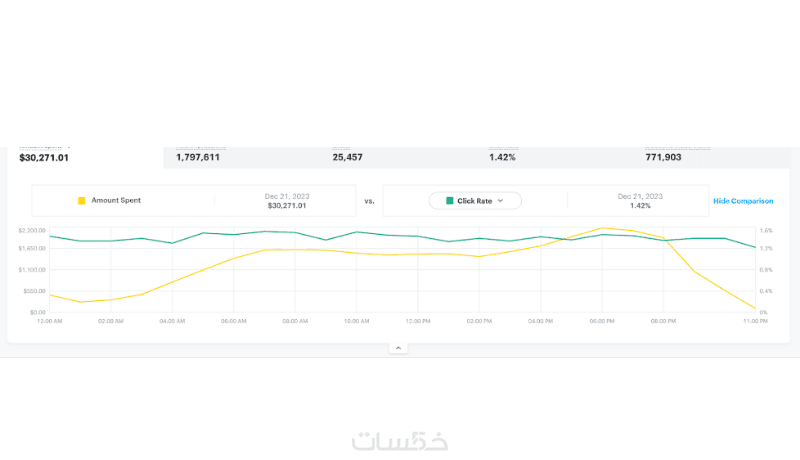Click the 1.6% right axis label

point(765,231)
